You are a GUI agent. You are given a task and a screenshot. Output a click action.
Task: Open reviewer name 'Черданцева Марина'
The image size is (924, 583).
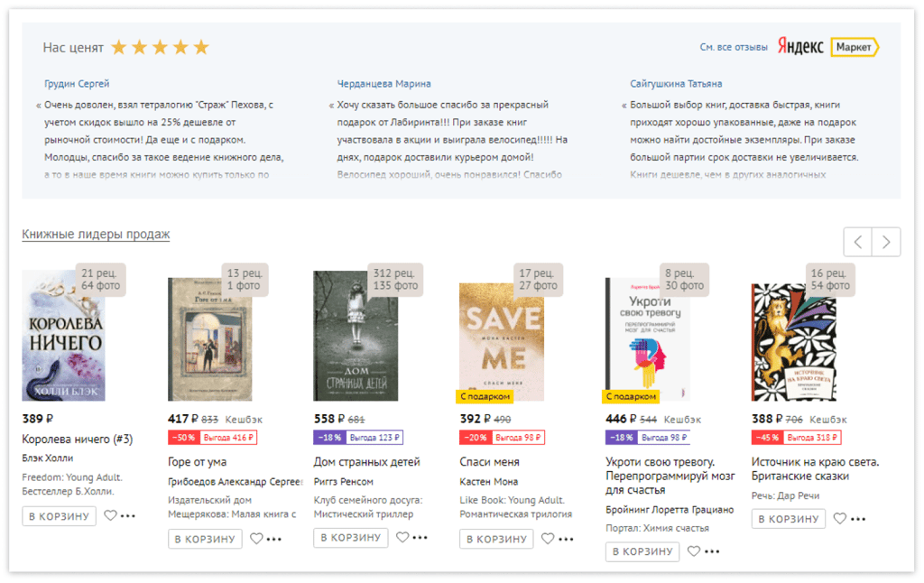pos(384,84)
